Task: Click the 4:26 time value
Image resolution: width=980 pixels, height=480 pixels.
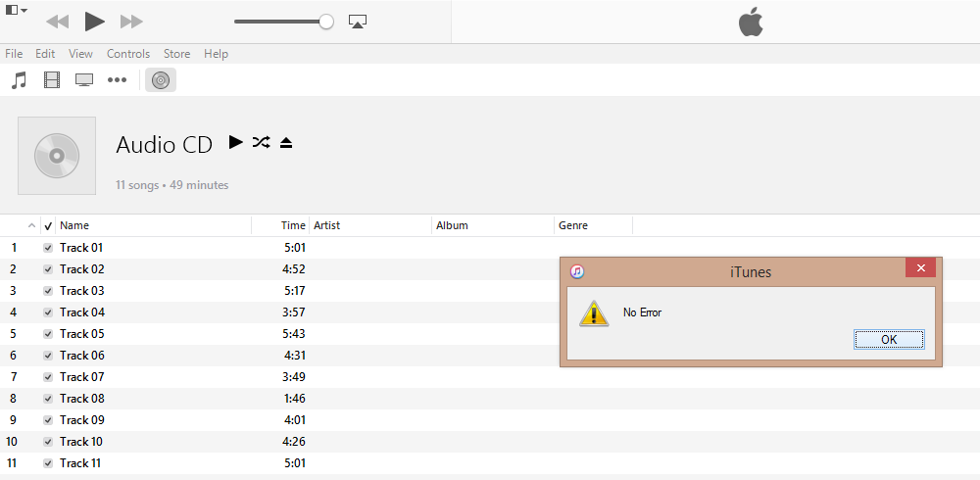Action: coord(294,442)
